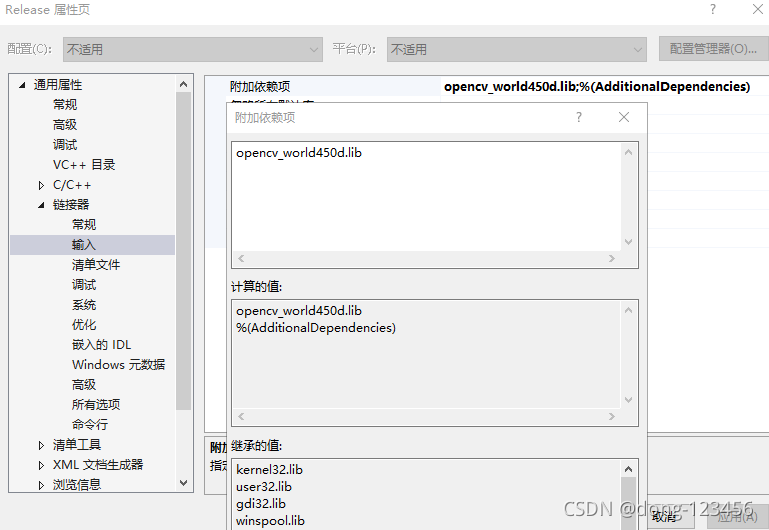This screenshot has width=769, height=530.
Task: Select user32.lib in 继承的值 list
Action: click(x=264, y=487)
